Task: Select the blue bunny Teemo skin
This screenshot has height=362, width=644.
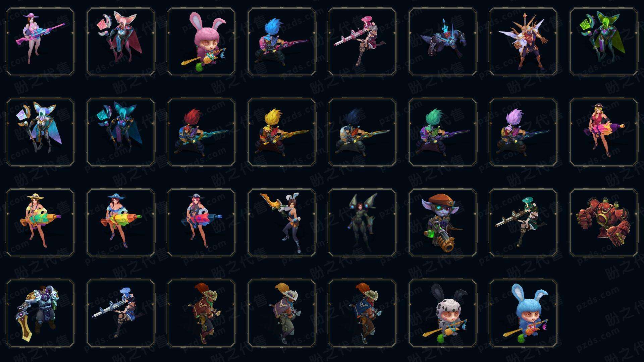Action: [523, 313]
